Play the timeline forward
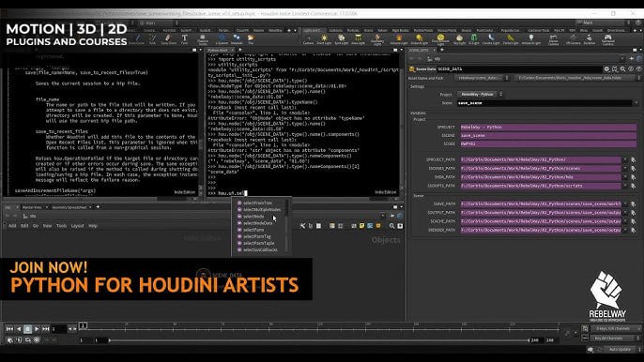The image size is (644, 362). pyautogui.click(x=37, y=329)
